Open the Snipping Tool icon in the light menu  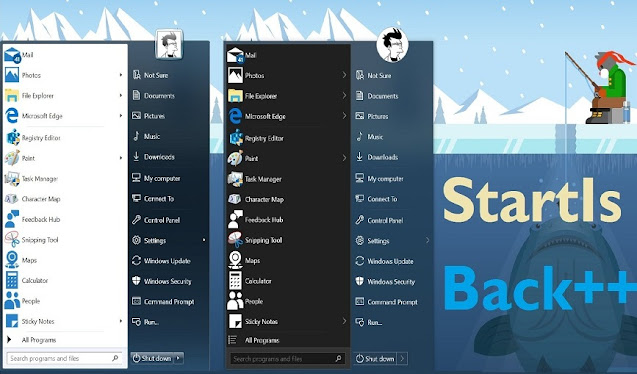click(12, 239)
